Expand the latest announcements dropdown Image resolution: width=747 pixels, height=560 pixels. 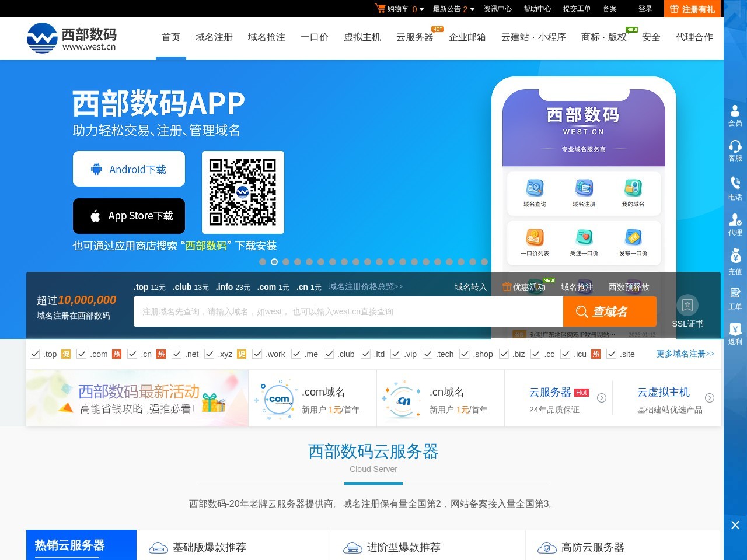pyautogui.click(x=472, y=9)
